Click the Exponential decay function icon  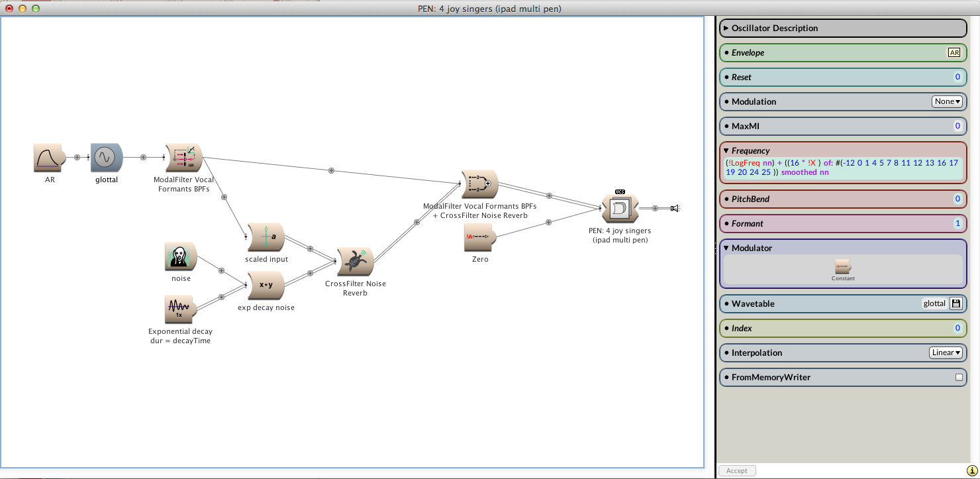180,309
